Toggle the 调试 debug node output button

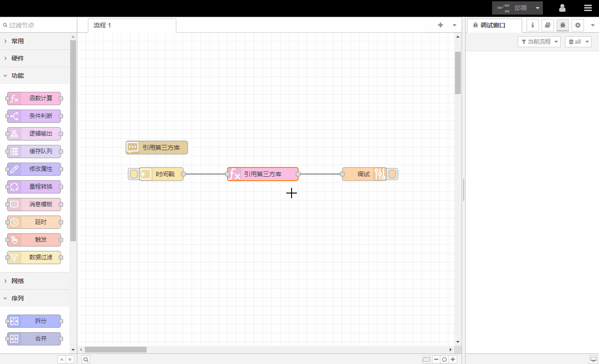tap(392, 174)
